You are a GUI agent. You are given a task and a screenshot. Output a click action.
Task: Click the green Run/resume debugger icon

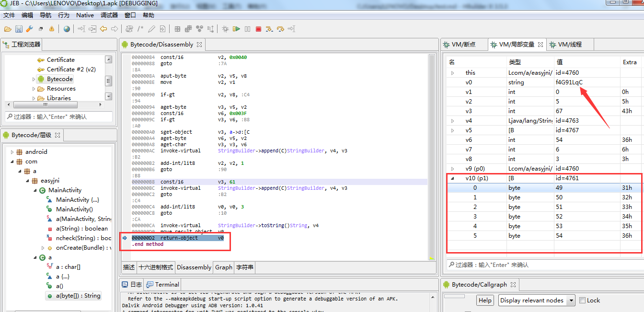(236, 29)
